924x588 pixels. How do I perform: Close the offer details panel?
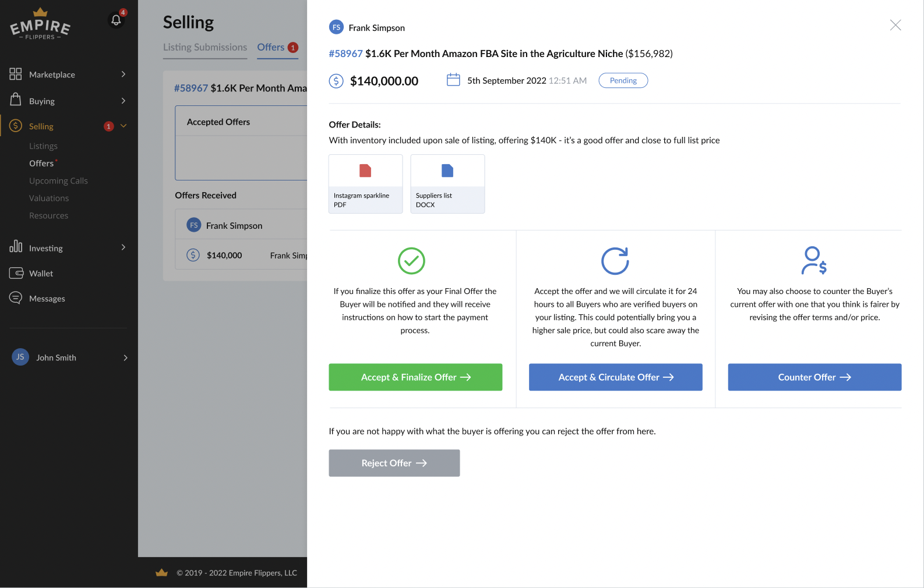tap(895, 25)
